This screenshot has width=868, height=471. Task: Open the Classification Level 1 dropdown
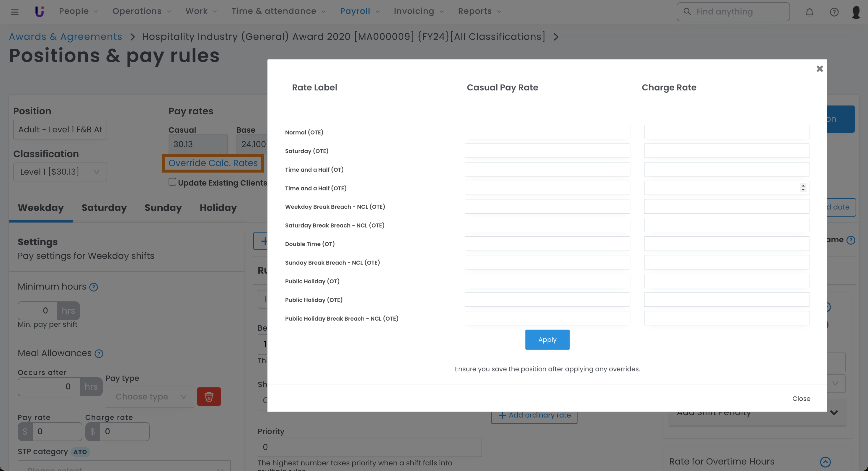coord(60,172)
